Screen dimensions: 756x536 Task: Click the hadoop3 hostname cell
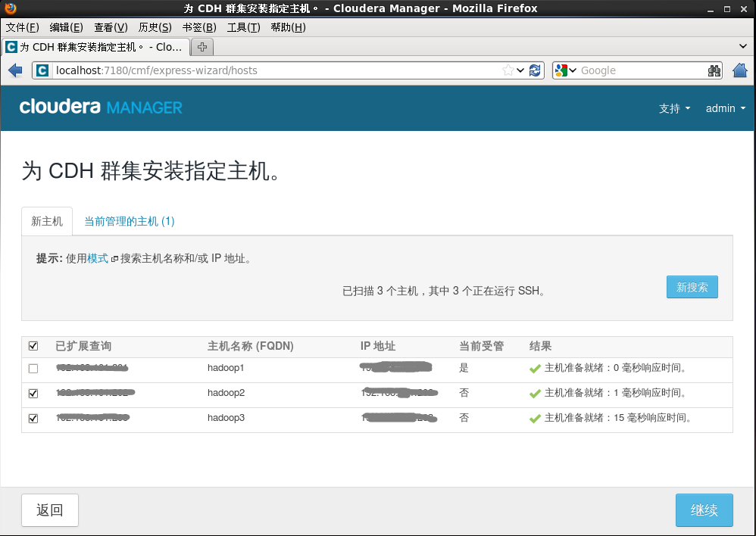pos(226,418)
